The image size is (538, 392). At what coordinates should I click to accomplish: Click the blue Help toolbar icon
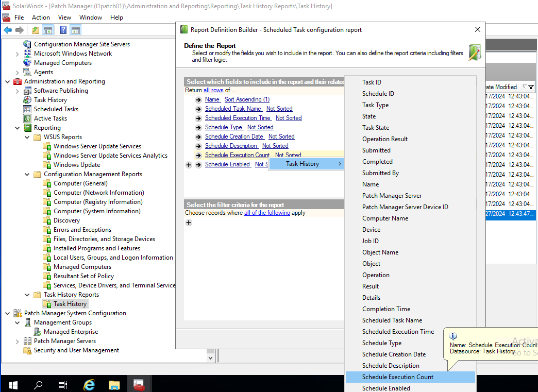(63, 30)
